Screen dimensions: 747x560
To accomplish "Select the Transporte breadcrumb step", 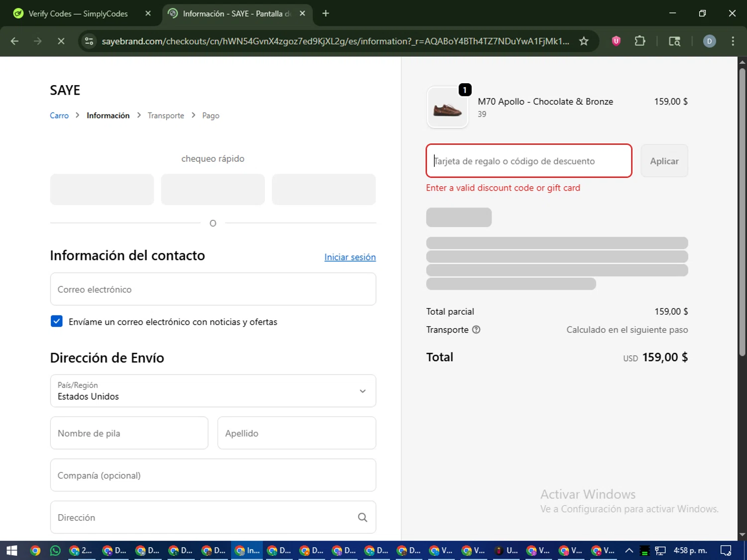I will tap(166, 115).
